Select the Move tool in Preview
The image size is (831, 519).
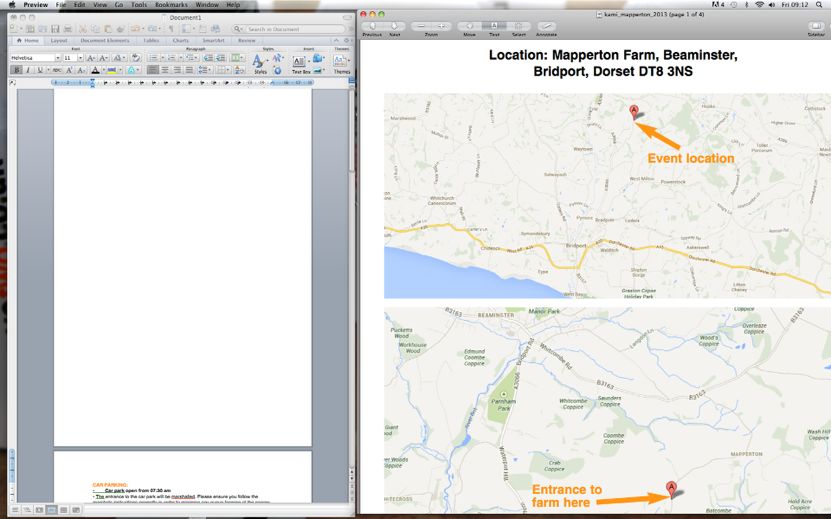coord(470,26)
